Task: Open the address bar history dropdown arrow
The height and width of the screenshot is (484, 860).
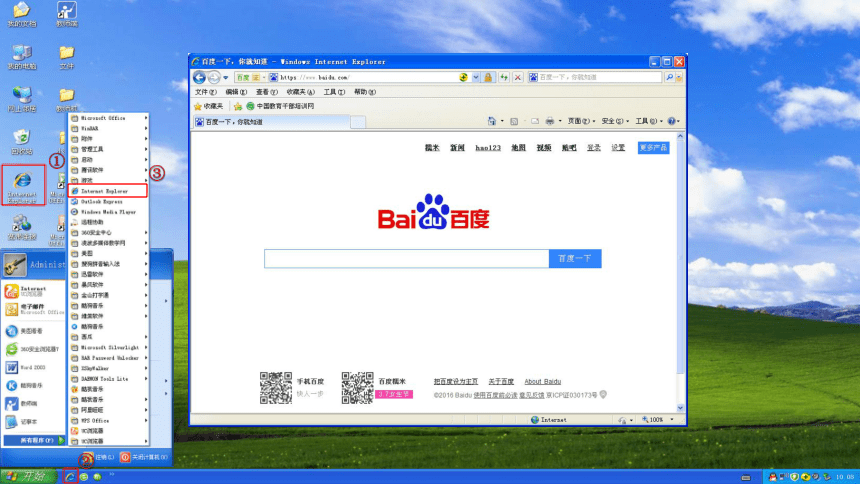Action: point(476,77)
